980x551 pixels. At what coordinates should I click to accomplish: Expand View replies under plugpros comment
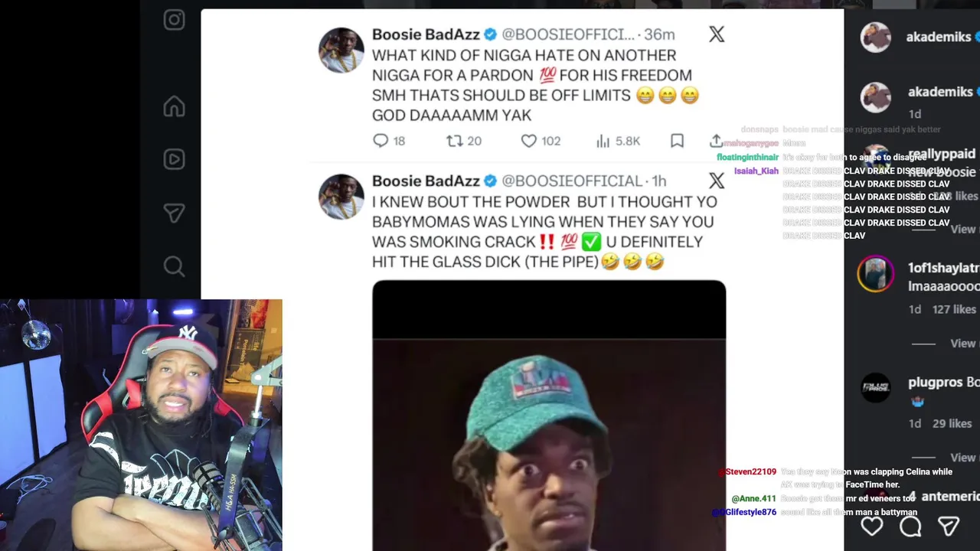coord(963,457)
